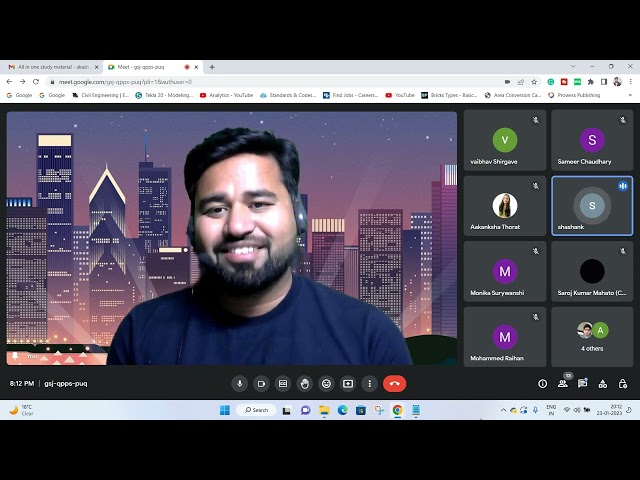Image resolution: width=640 pixels, height=480 pixels.
Task: Toggle Chrome side panel icon
Action: 604,82
